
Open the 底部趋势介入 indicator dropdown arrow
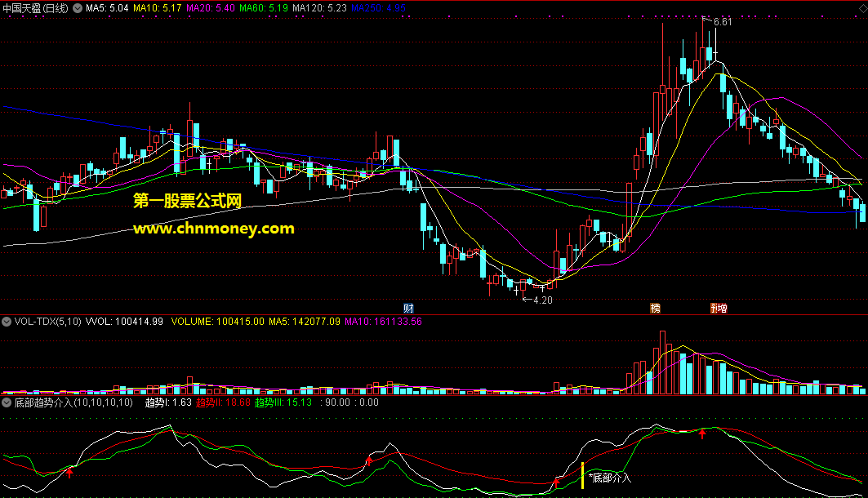(7, 402)
